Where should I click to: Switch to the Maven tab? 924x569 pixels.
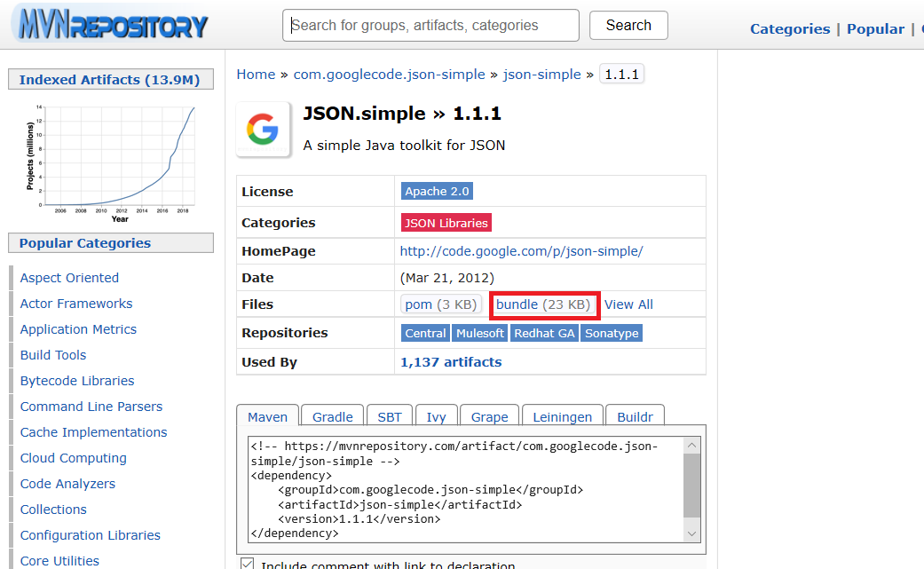(267, 415)
